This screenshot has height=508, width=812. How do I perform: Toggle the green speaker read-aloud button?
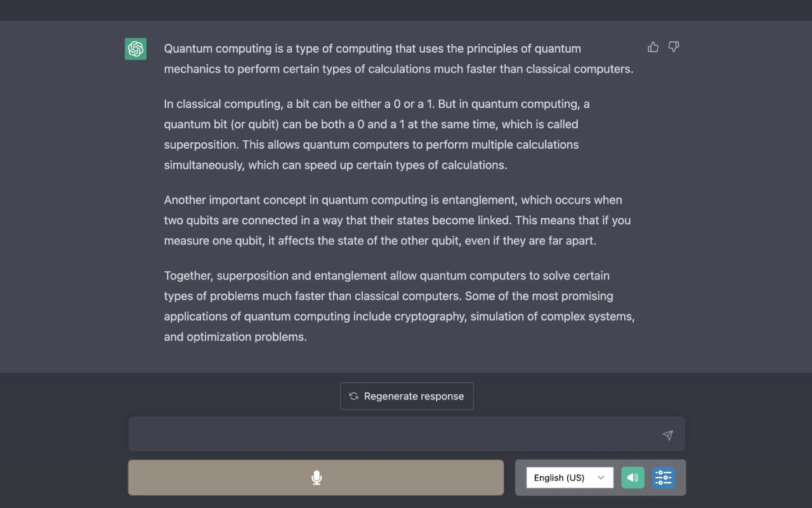633,478
